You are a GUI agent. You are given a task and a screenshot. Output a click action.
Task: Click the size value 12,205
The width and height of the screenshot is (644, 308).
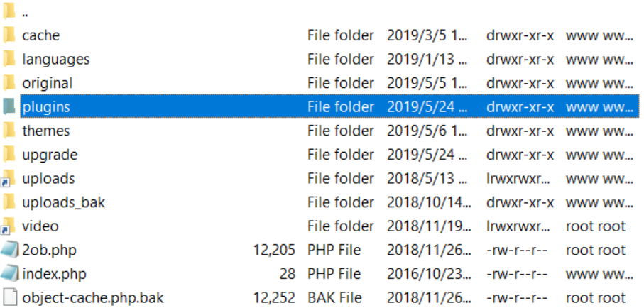273,250
